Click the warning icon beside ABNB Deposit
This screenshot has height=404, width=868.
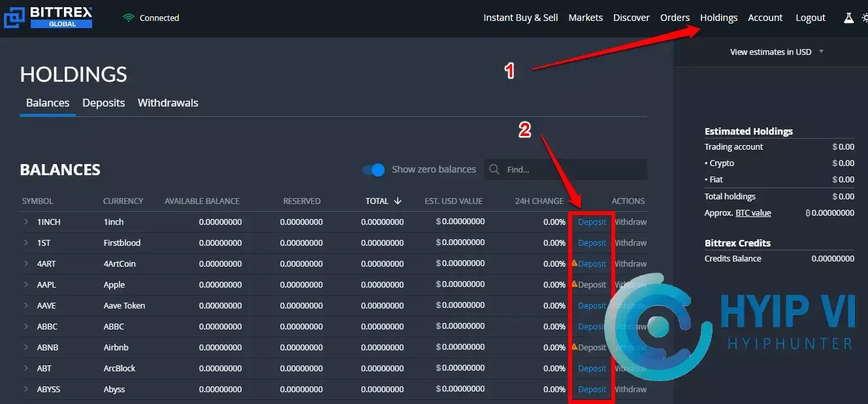pyautogui.click(x=574, y=347)
